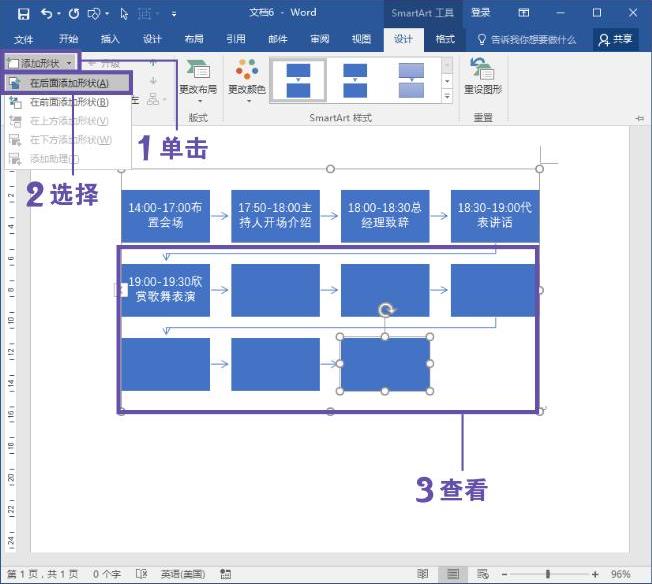Expand the SmartArt styles gallery

coord(447,97)
